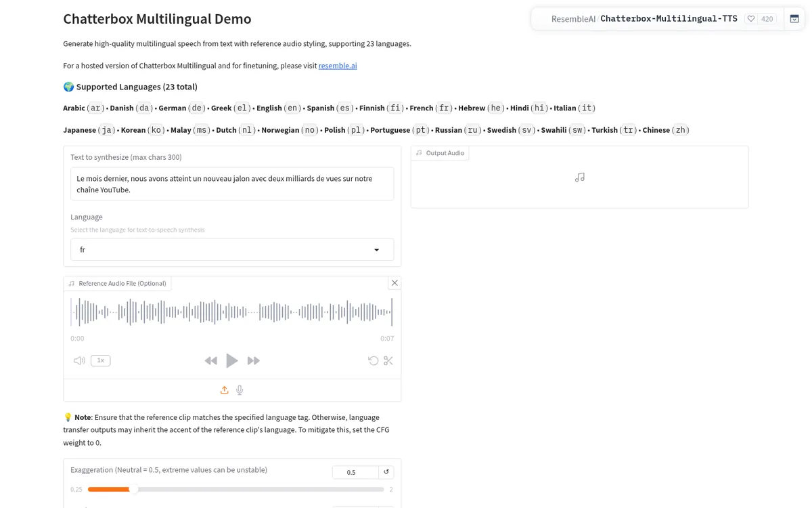Open the Space header toggle icon
The image size is (812, 508).
(x=794, y=19)
